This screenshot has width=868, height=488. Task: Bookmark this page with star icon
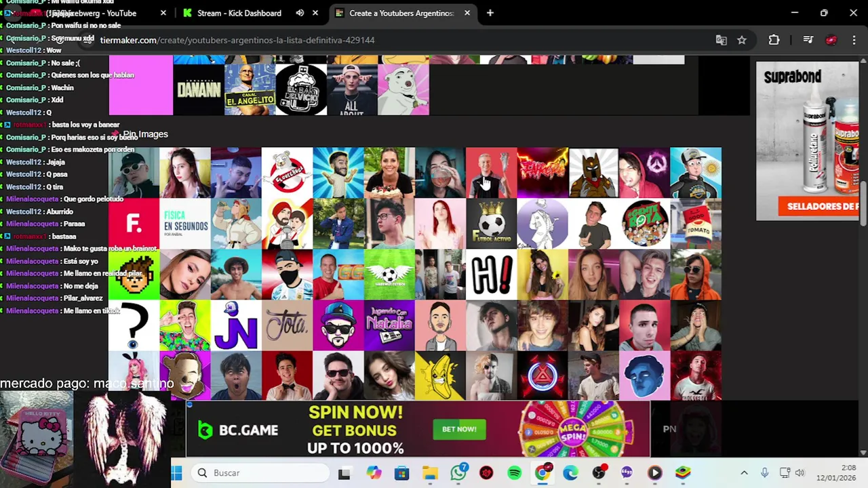click(742, 40)
